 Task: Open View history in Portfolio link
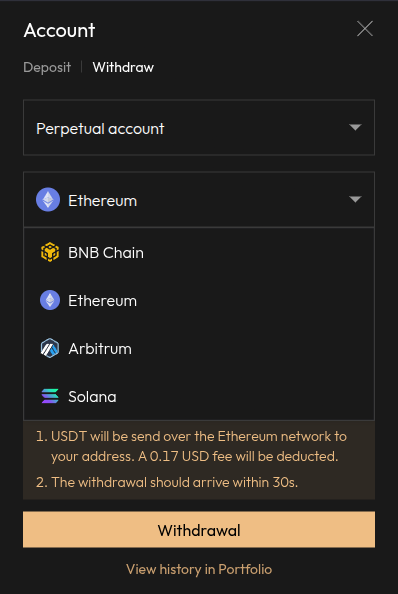(199, 569)
